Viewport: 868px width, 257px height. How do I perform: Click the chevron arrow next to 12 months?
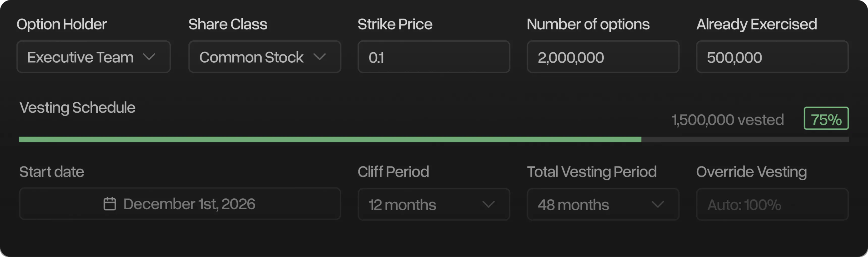pos(488,204)
